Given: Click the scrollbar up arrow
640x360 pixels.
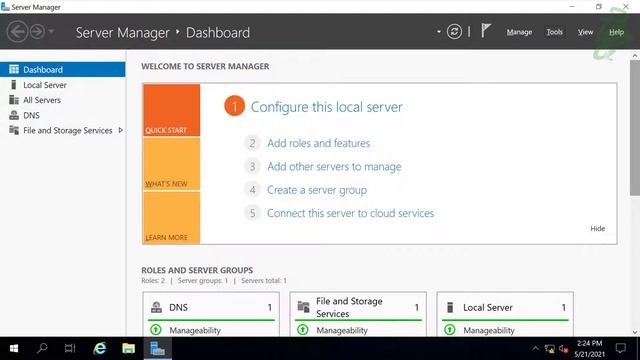Looking at the screenshot, I should click(x=635, y=56).
